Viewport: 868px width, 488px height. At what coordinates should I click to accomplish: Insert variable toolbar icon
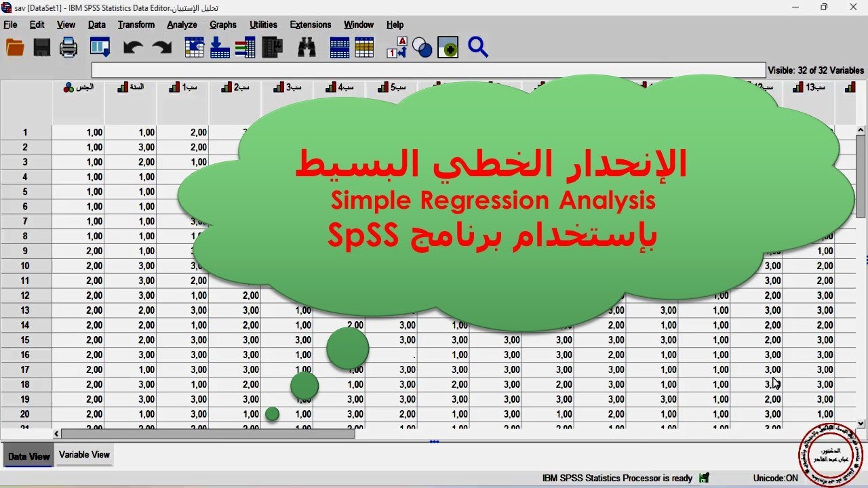click(364, 47)
